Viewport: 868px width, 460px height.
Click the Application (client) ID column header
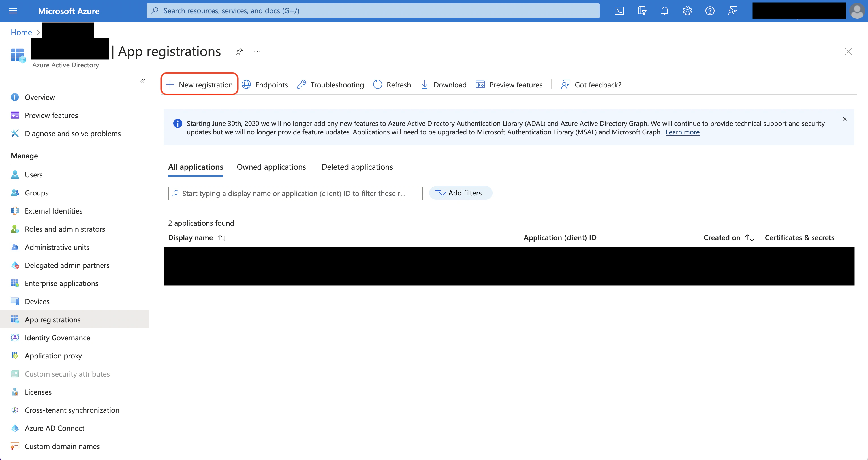click(x=560, y=238)
